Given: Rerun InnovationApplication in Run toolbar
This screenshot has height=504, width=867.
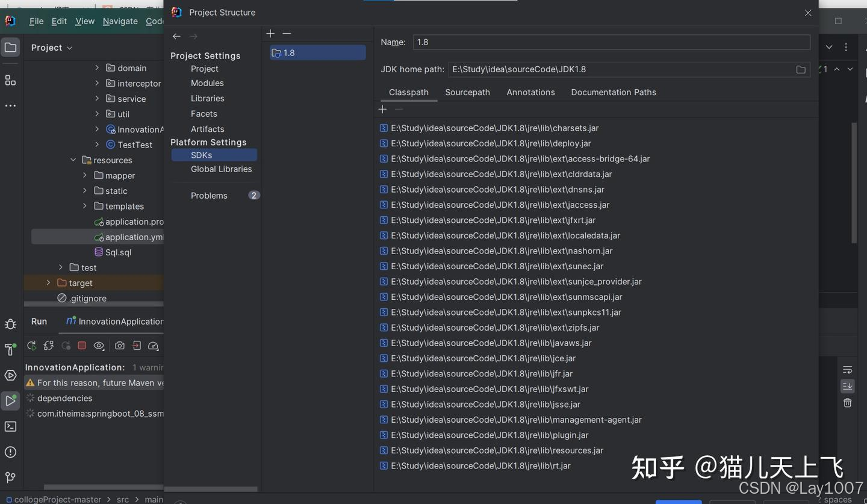Looking at the screenshot, I should tap(32, 346).
